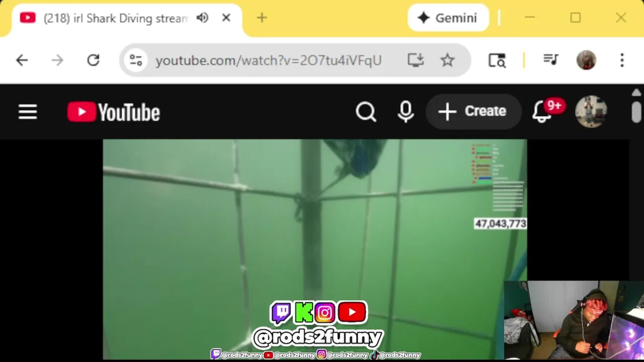Maximize the browser window
The height and width of the screenshot is (362, 644).
click(576, 18)
